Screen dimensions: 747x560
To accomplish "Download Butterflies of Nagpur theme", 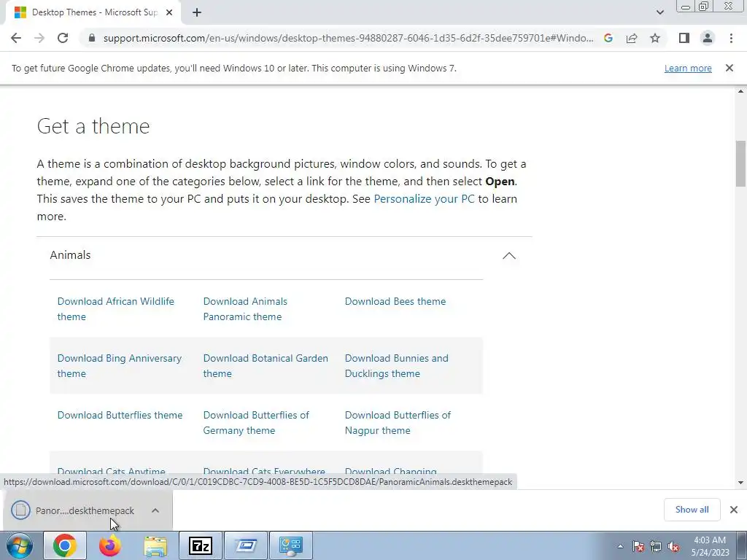I will point(398,423).
